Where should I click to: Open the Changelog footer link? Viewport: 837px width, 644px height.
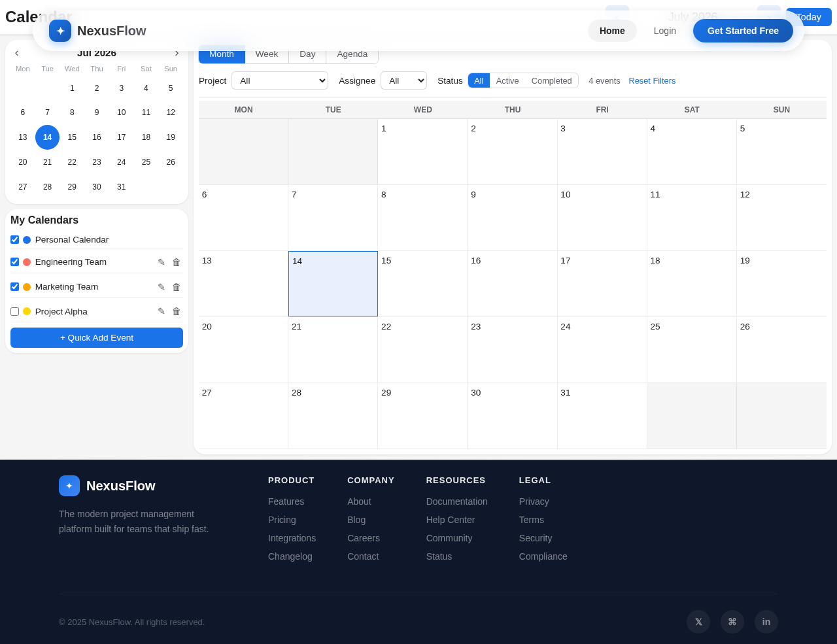[x=290, y=556]
